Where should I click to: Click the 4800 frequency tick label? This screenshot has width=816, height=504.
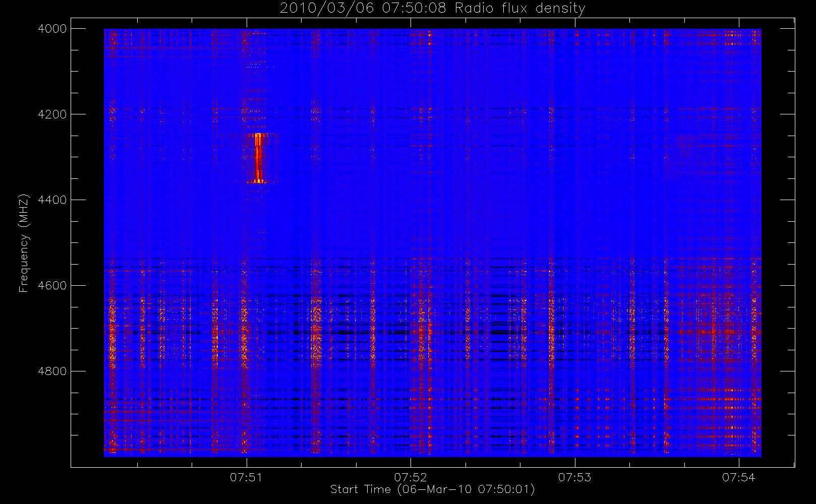tap(52, 371)
